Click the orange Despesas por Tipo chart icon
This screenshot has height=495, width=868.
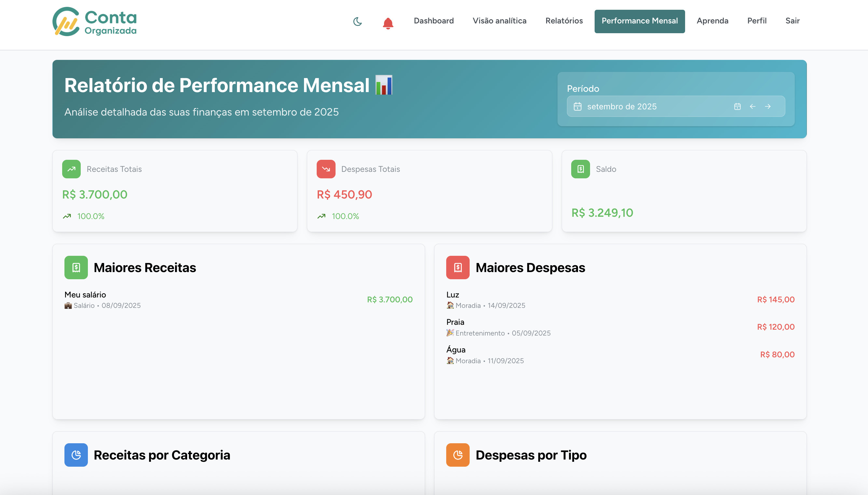(x=457, y=455)
